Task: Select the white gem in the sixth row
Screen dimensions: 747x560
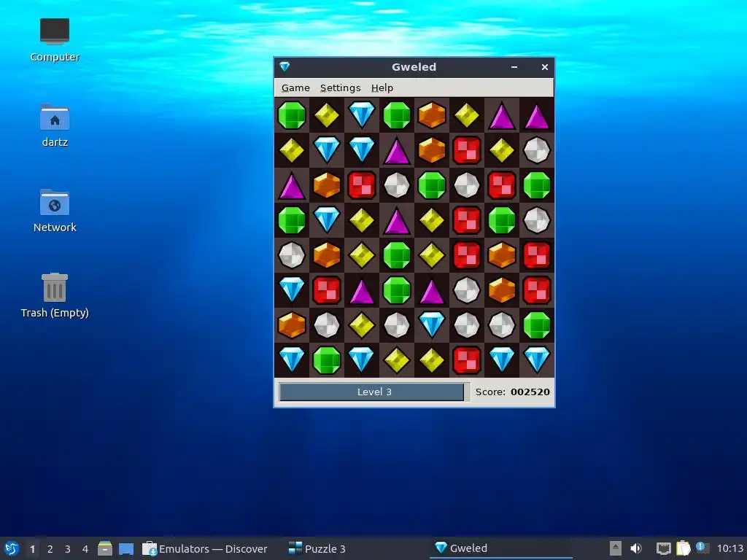Action: 467,290
